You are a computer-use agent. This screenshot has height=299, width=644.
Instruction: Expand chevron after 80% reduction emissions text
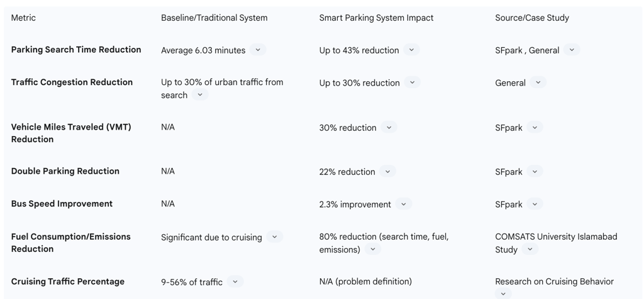373,249
